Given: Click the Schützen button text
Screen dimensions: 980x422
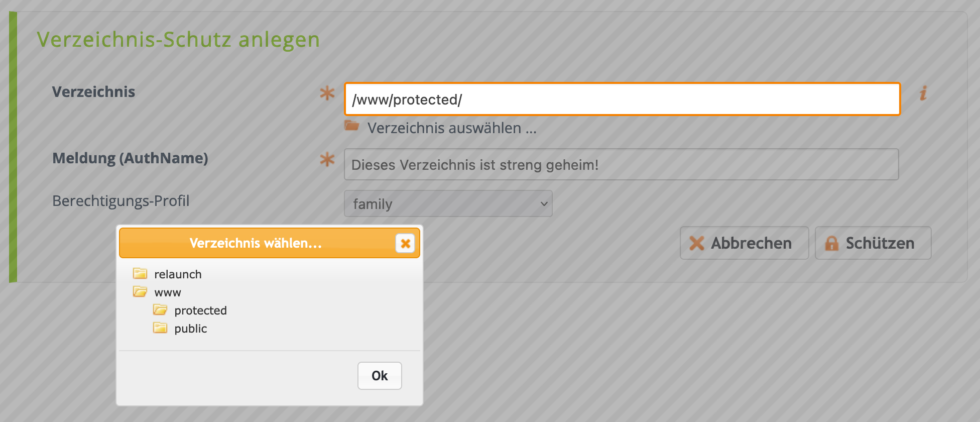Looking at the screenshot, I should click(x=880, y=243).
